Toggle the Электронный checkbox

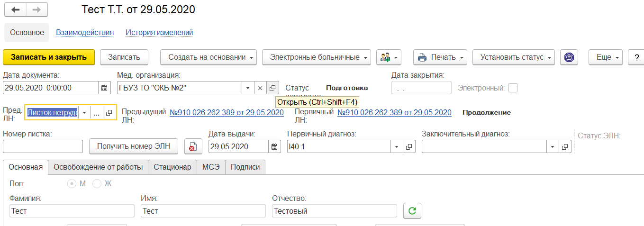513,88
